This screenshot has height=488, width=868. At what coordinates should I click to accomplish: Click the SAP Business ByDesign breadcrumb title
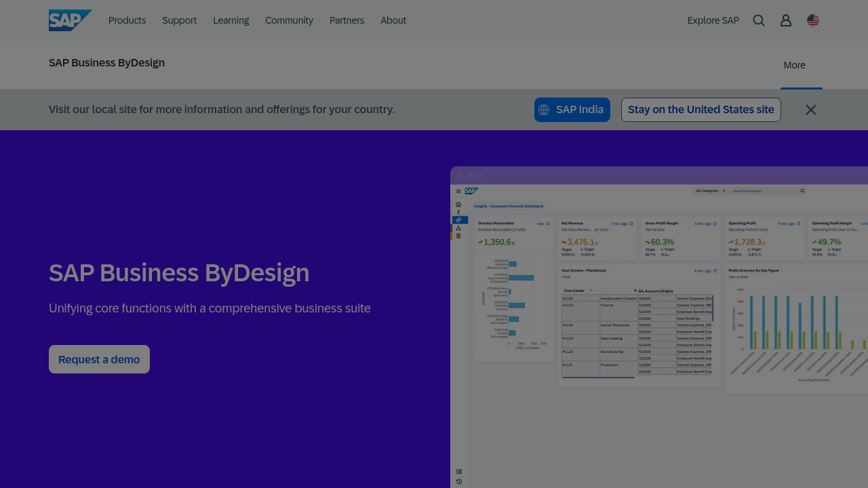106,62
